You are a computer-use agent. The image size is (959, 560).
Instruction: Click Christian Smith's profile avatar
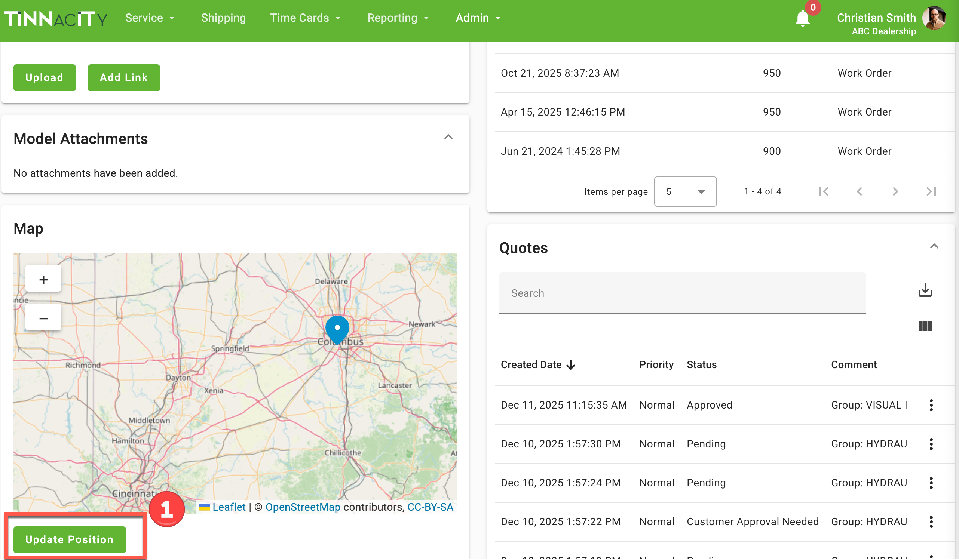934,18
